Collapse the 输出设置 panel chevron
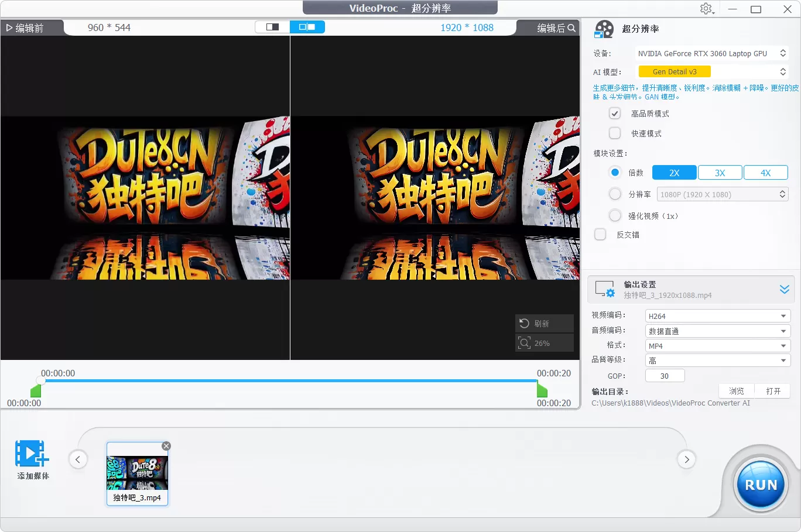 click(x=785, y=289)
